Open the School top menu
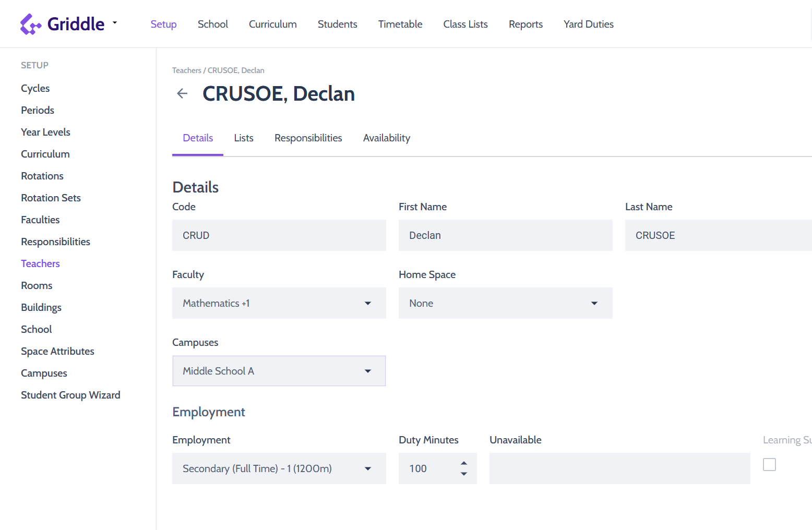 213,24
